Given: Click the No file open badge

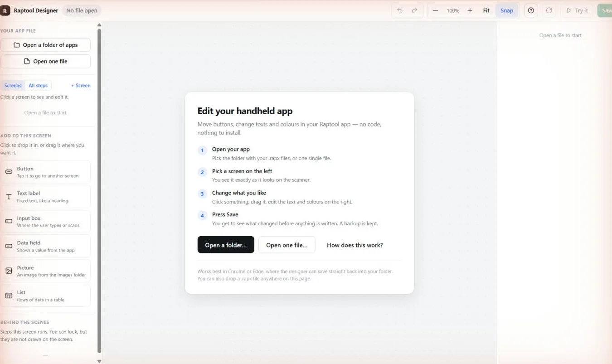Looking at the screenshot, I should pyautogui.click(x=82, y=10).
